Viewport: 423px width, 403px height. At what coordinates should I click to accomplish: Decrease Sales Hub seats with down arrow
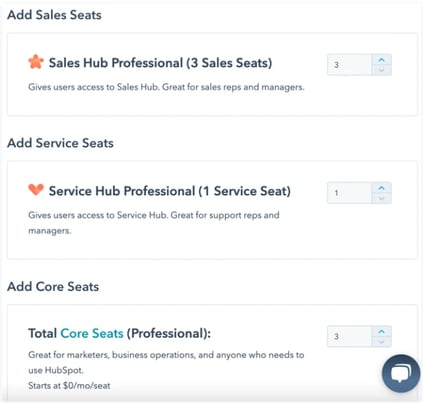click(382, 70)
